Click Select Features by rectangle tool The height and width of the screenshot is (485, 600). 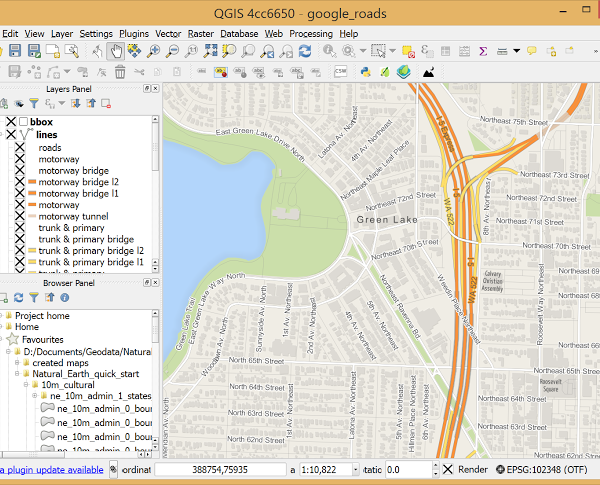378,51
